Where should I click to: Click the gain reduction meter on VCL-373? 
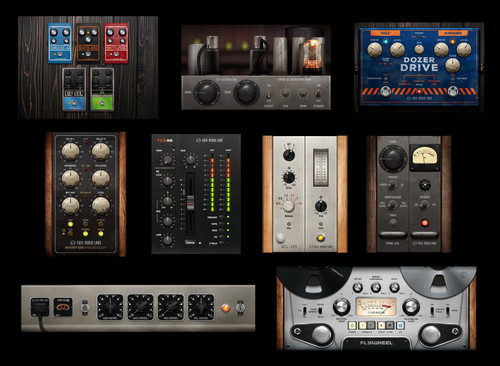320,168
